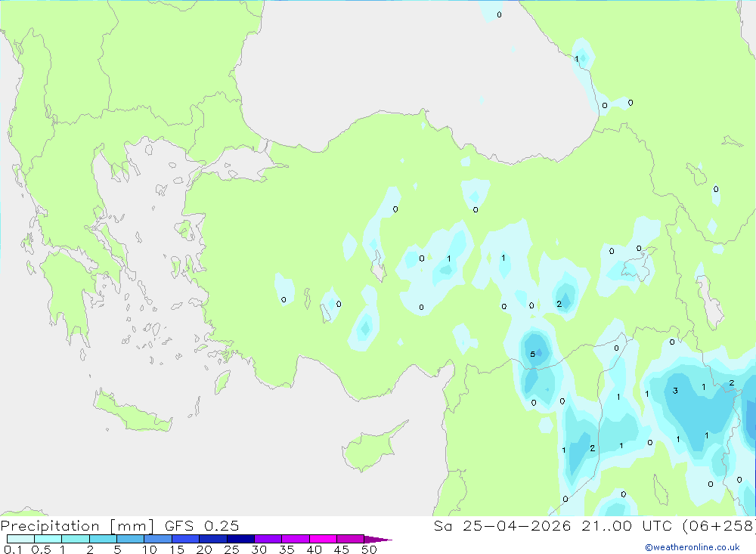Click the 0.5–1 mm legend swatch
The image size is (756, 554).
48,539
